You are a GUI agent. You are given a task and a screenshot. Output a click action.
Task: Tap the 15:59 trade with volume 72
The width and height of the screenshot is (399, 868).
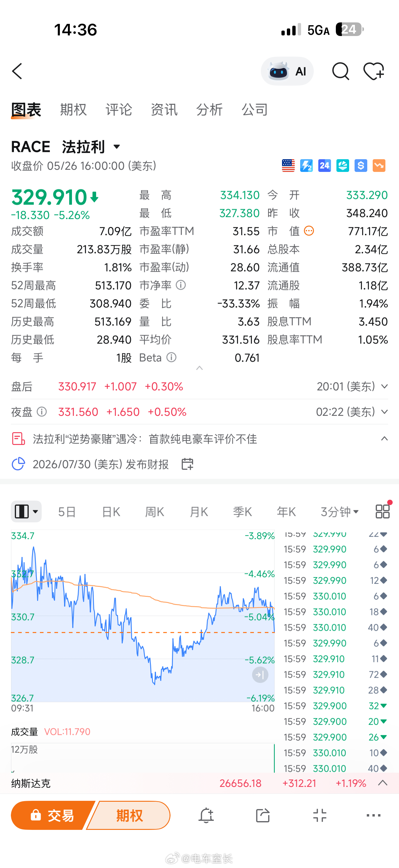click(336, 675)
